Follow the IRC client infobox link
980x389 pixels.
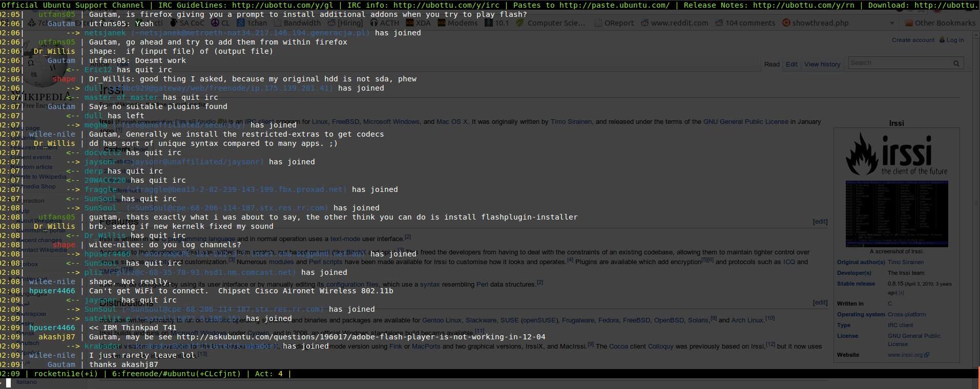click(900, 325)
